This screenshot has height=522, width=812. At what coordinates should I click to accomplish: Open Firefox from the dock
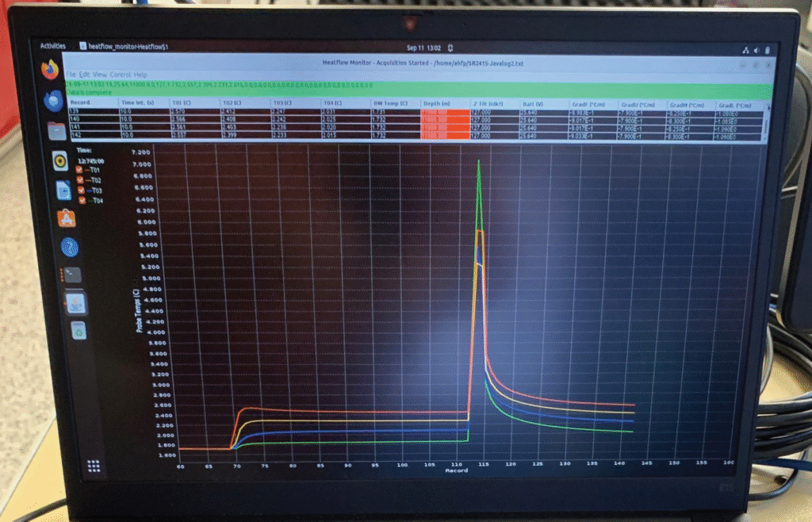[52, 70]
